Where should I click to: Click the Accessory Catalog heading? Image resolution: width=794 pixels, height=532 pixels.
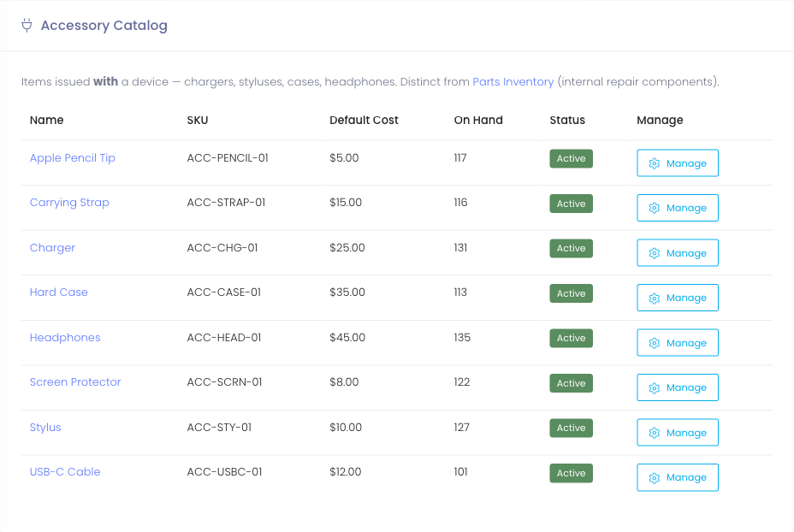pos(104,26)
